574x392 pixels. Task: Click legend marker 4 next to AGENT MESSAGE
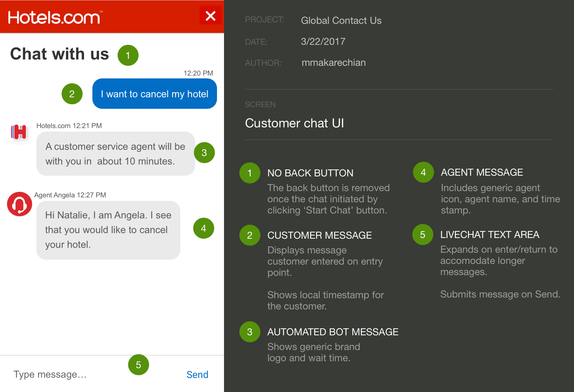(x=423, y=172)
